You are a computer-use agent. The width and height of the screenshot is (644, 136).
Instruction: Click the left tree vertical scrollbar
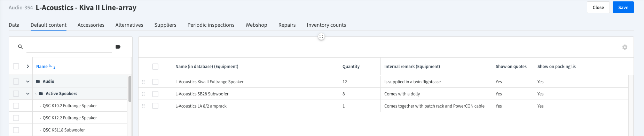(130, 89)
